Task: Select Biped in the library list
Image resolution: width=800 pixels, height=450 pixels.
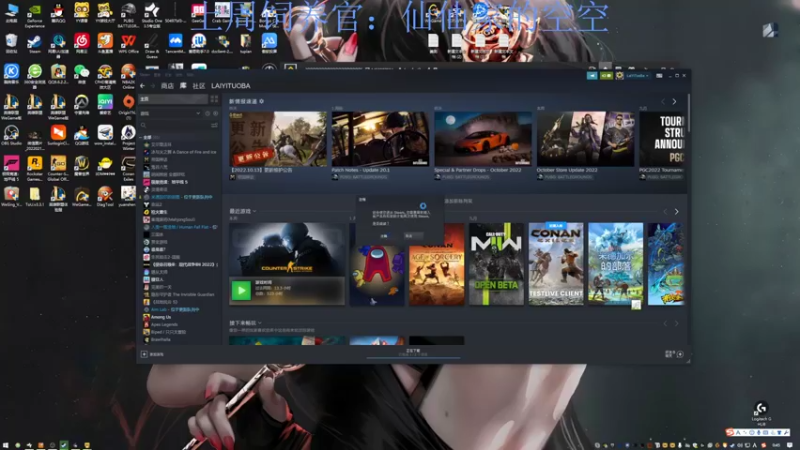Action: 165,332
